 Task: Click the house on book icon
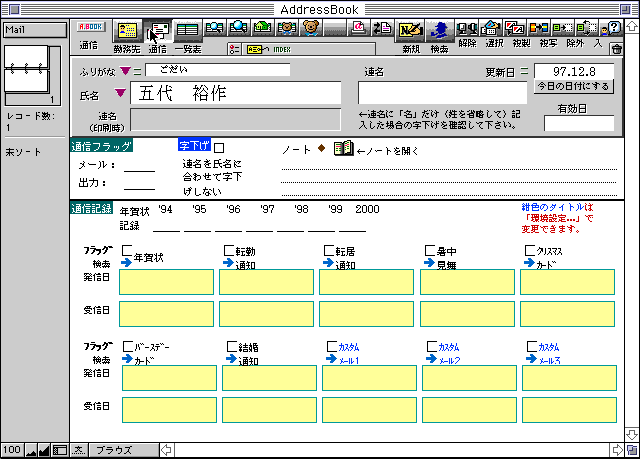(262, 28)
